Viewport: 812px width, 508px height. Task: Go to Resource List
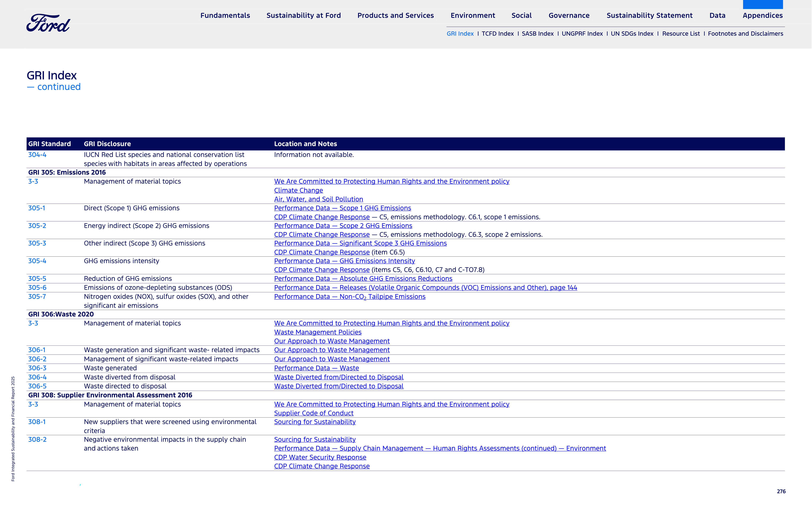[681, 34]
